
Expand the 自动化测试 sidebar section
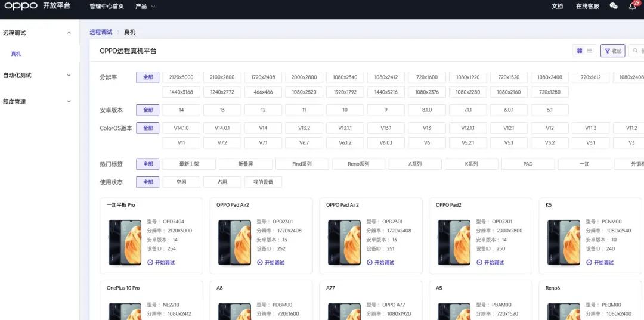69,76
